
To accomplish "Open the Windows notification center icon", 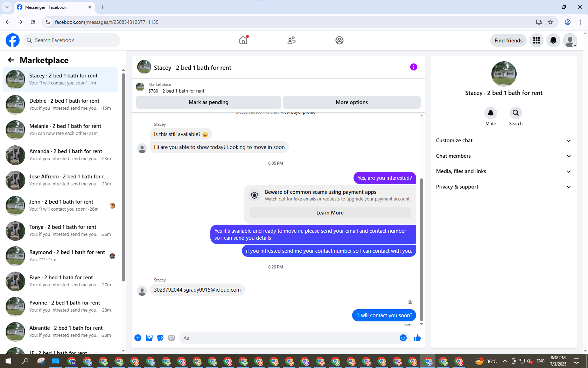I will point(576,361).
